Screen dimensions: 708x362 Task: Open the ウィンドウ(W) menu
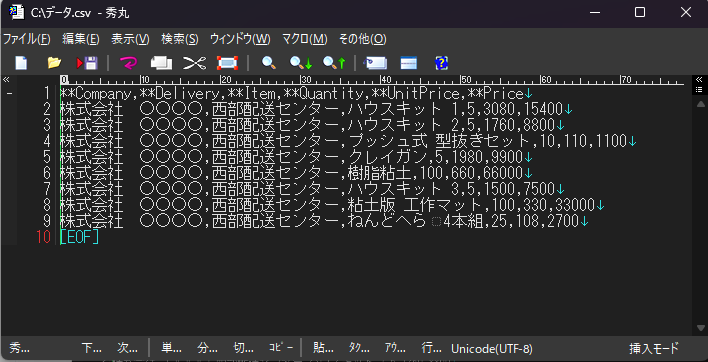[240, 39]
